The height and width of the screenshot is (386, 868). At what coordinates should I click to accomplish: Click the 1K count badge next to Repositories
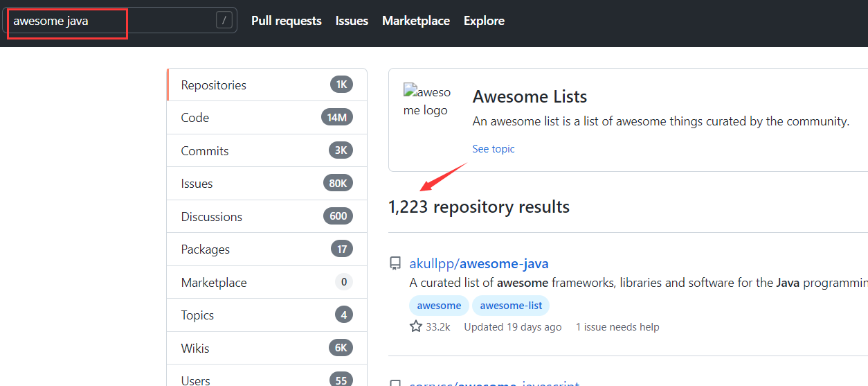[x=341, y=85]
